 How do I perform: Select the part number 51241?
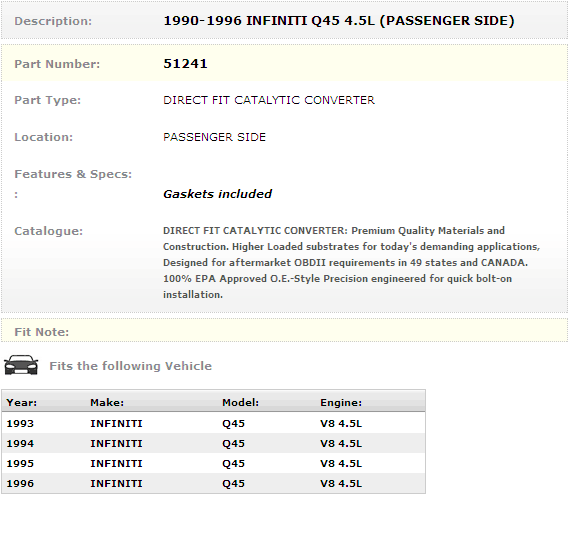(185, 64)
